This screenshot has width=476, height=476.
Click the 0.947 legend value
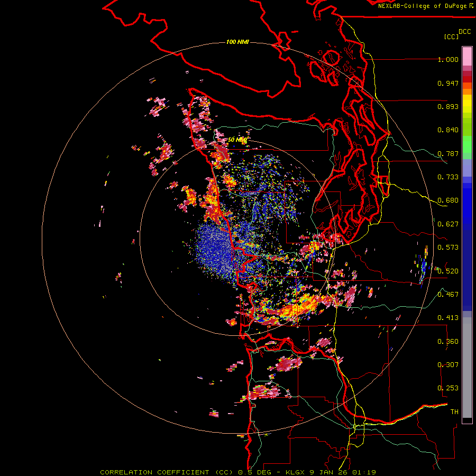[448, 83]
